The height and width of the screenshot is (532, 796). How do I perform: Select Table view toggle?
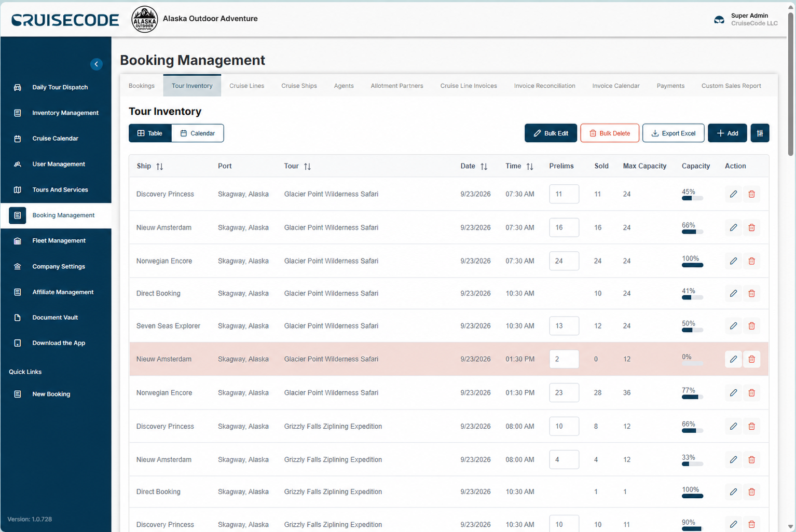pos(150,133)
